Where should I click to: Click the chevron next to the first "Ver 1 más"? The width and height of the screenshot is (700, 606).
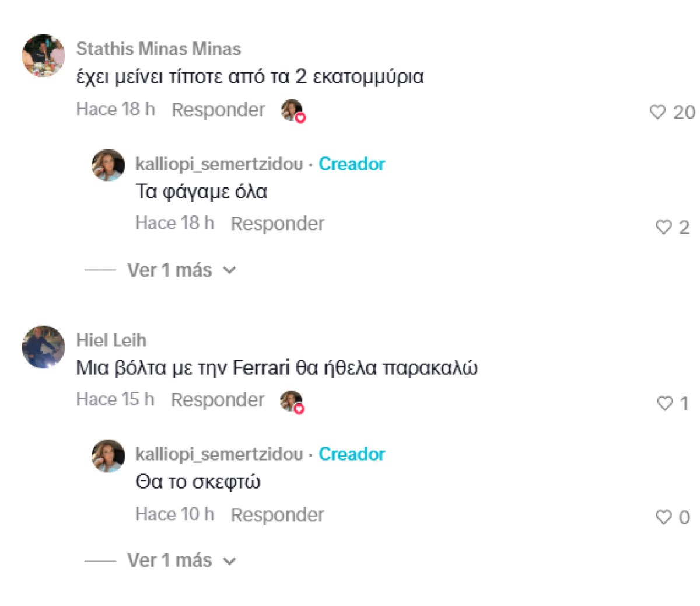[230, 270]
